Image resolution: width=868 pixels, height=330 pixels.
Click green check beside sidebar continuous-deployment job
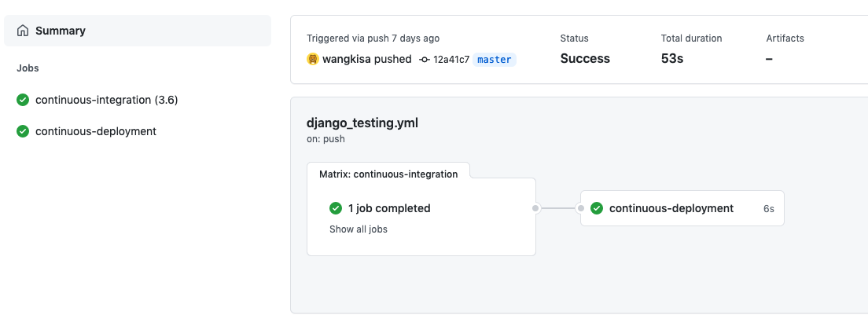(x=23, y=131)
